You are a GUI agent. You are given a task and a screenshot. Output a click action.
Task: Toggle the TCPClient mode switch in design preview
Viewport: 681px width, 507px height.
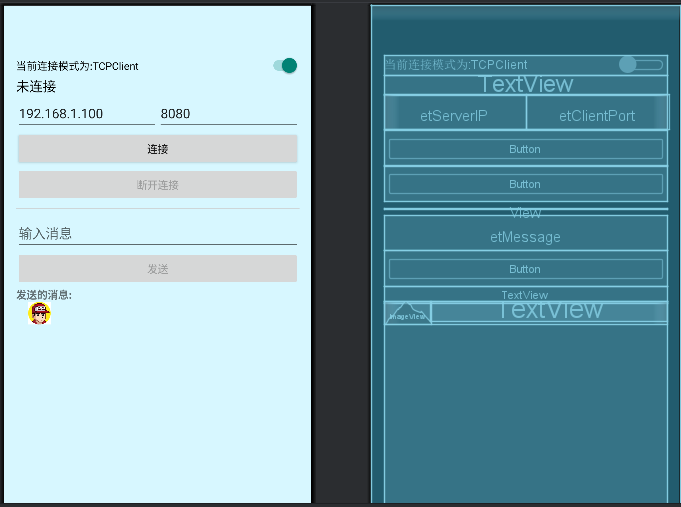click(285, 66)
